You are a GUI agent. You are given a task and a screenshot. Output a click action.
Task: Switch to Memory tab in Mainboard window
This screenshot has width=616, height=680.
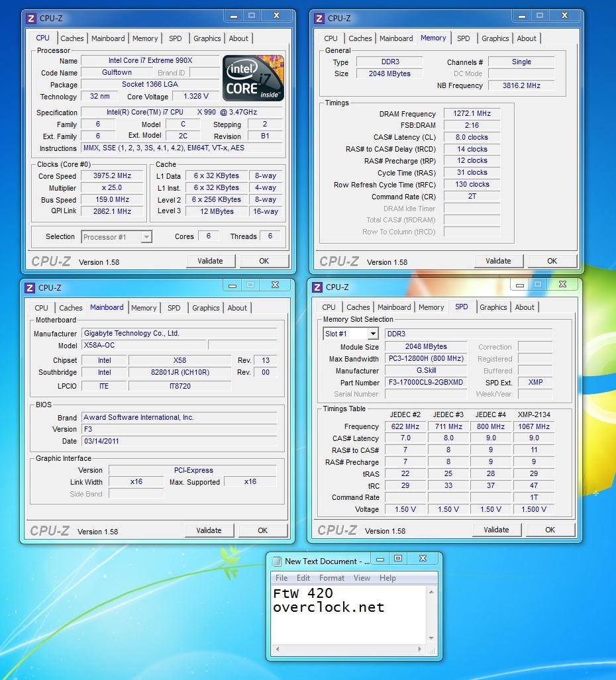144,308
